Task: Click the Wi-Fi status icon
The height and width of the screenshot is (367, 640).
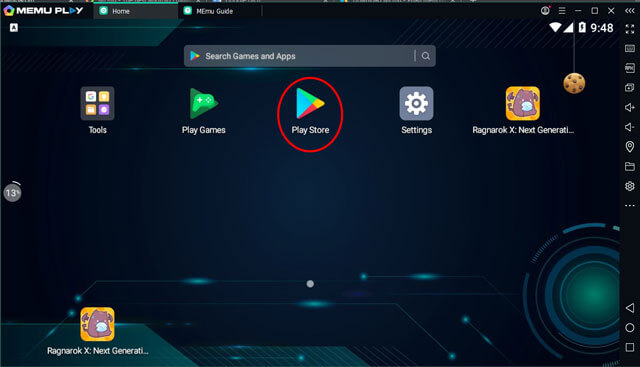Action: point(555,27)
